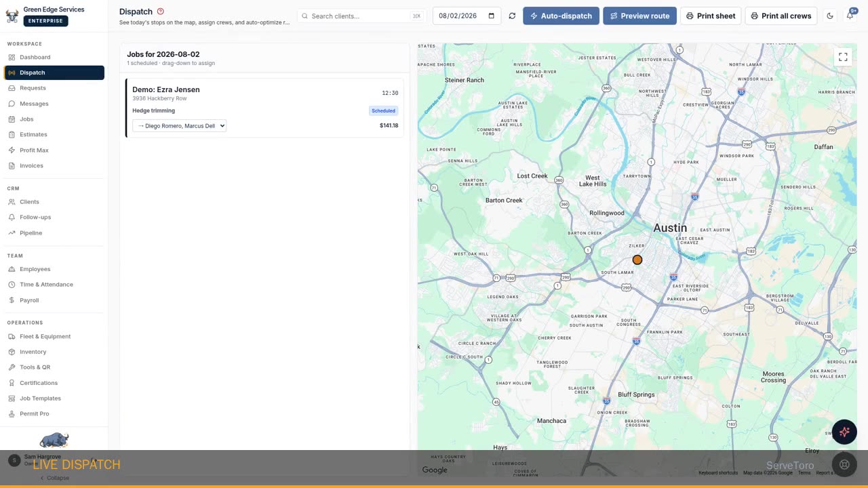Click the Jobs for 2026-08-02 heading
The image size is (868, 488).
point(163,54)
